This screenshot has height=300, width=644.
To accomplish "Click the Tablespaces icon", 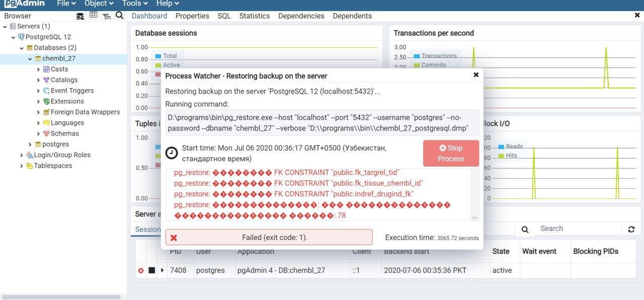I will click(x=29, y=166).
